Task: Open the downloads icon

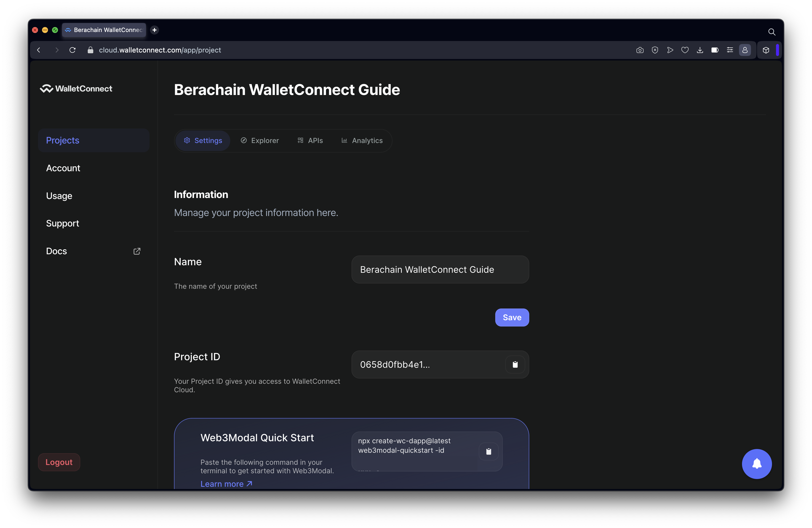Action: click(x=700, y=50)
